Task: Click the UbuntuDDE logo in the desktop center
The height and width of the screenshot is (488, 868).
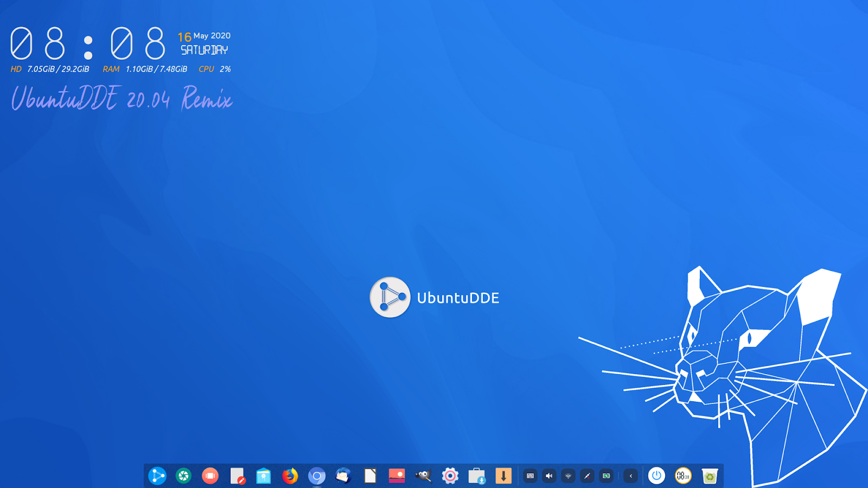Action: [435, 297]
